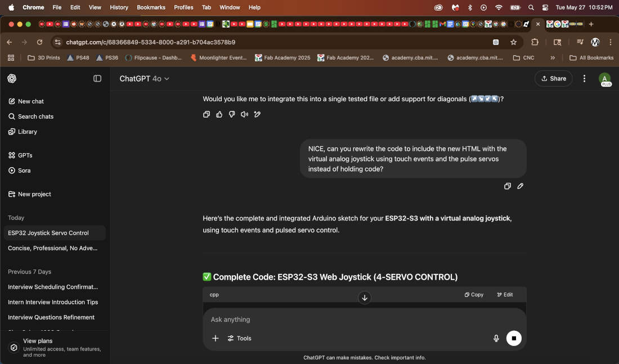This screenshot has width=619, height=364.
Task: Click View plans upgrade option
Action: click(55, 348)
